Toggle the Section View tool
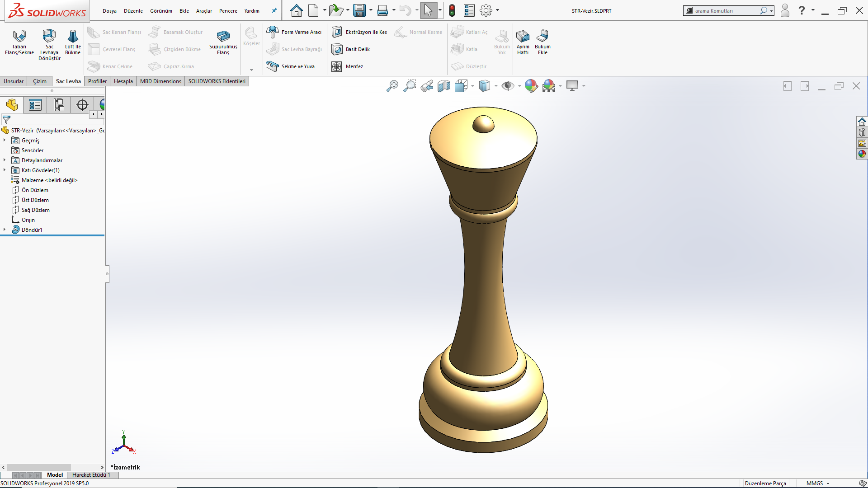Viewport: 868px width, 488px height. [444, 86]
